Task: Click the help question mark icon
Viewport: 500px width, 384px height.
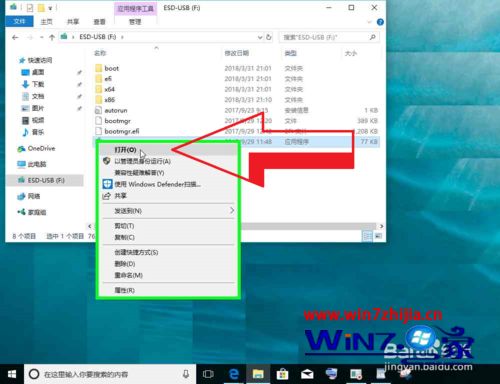Action: [380, 22]
